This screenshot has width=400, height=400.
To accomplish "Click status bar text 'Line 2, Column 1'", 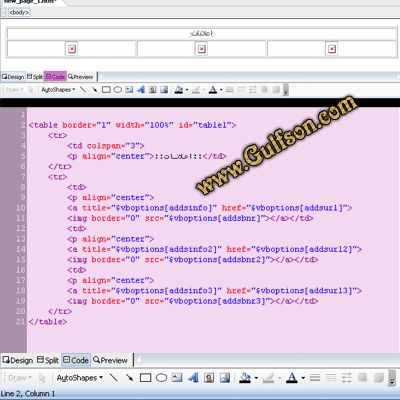I will (x=28, y=394).
